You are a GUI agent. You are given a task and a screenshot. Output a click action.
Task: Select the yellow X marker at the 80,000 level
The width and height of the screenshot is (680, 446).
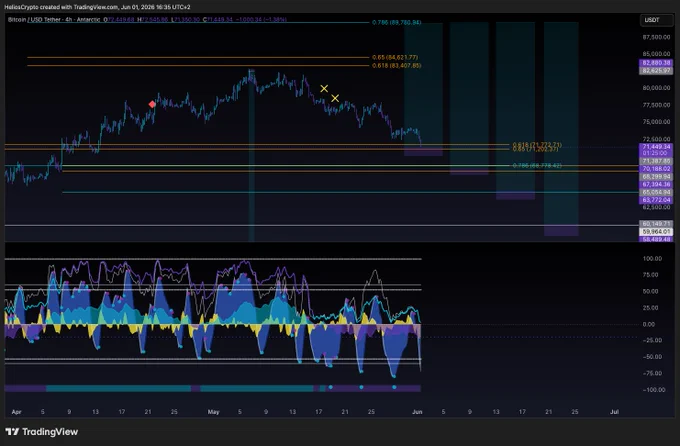(324, 89)
